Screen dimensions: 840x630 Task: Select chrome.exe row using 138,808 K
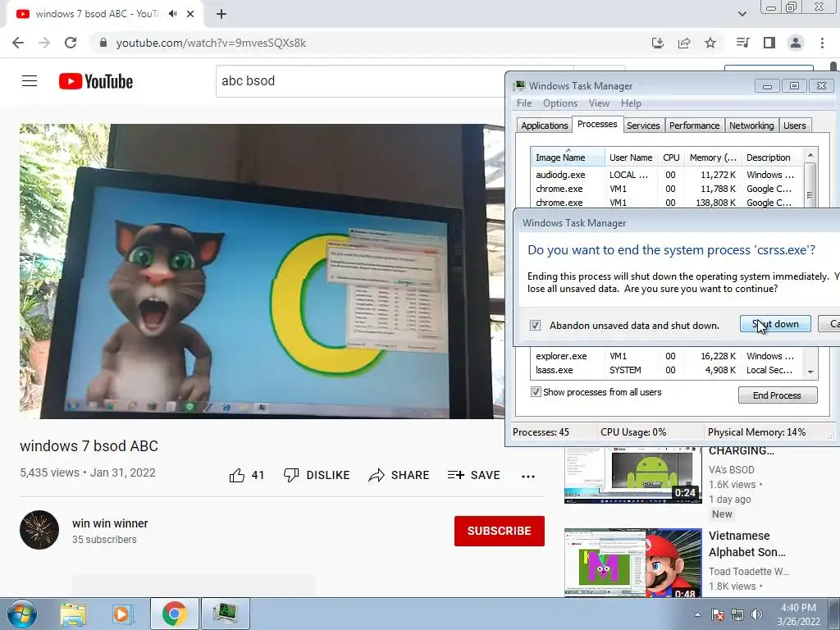coord(667,203)
